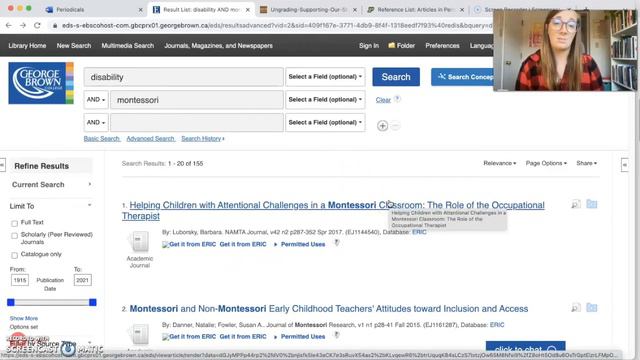Click the To year field 2021
The width and height of the screenshot is (640, 360).
82,280
